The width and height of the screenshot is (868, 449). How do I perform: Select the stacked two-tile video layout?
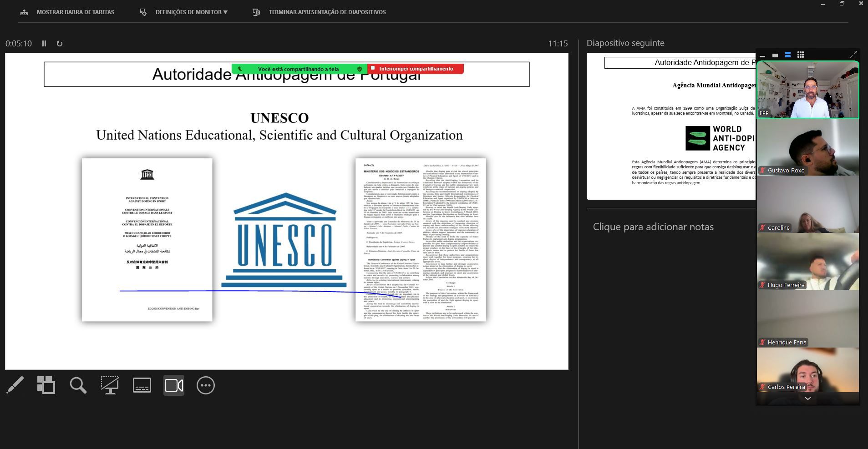(788, 55)
